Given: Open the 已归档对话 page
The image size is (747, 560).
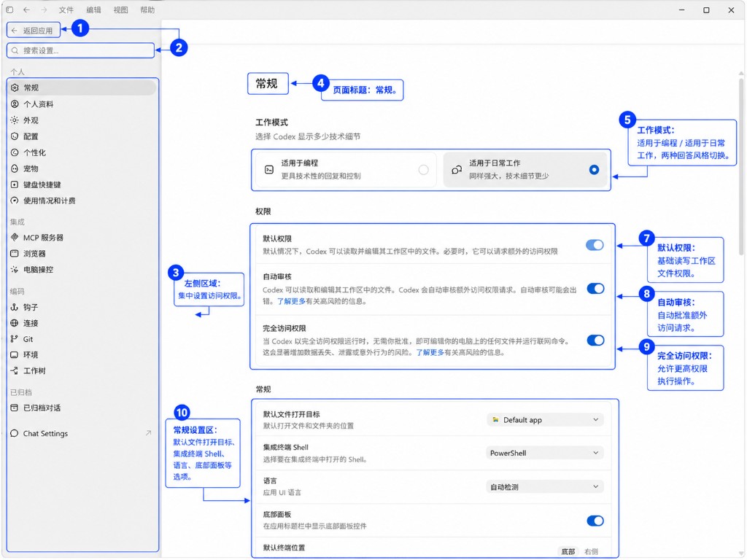Looking at the screenshot, I should [82, 408].
